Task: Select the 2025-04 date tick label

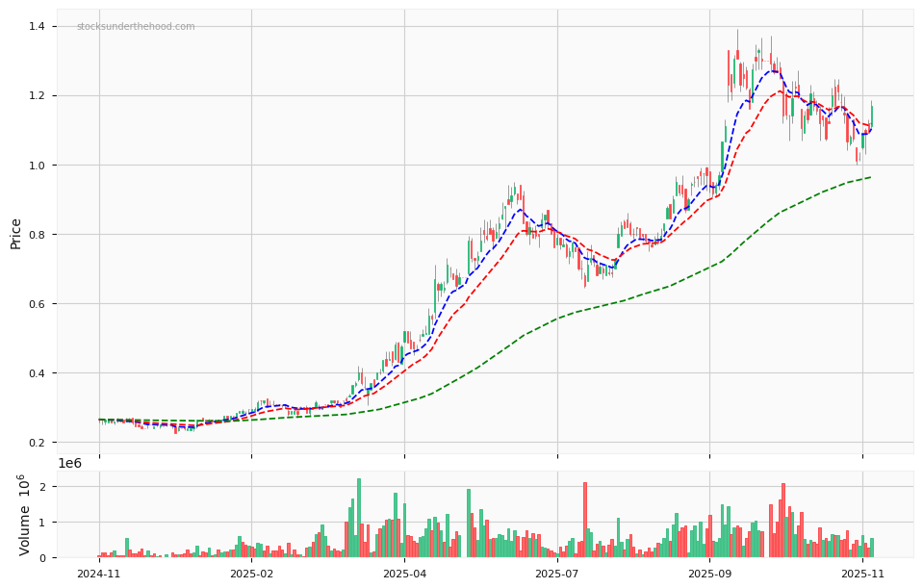Action: pyautogui.click(x=403, y=572)
